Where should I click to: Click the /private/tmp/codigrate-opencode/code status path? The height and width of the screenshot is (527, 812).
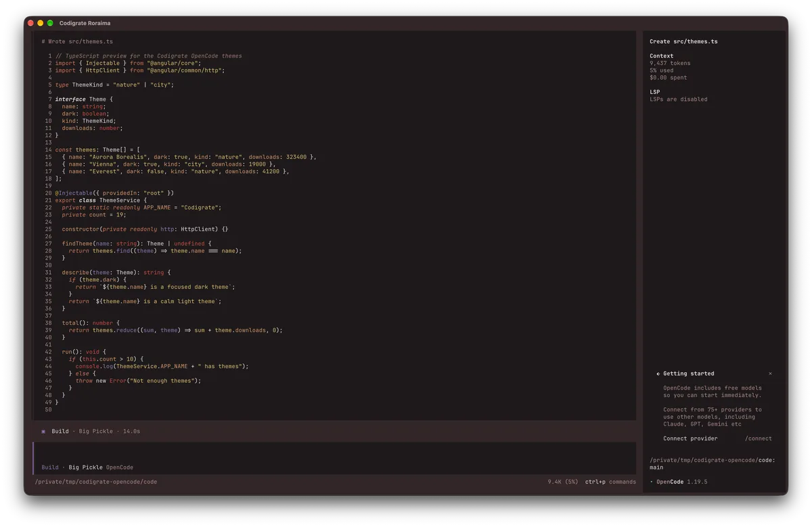coord(96,482)
